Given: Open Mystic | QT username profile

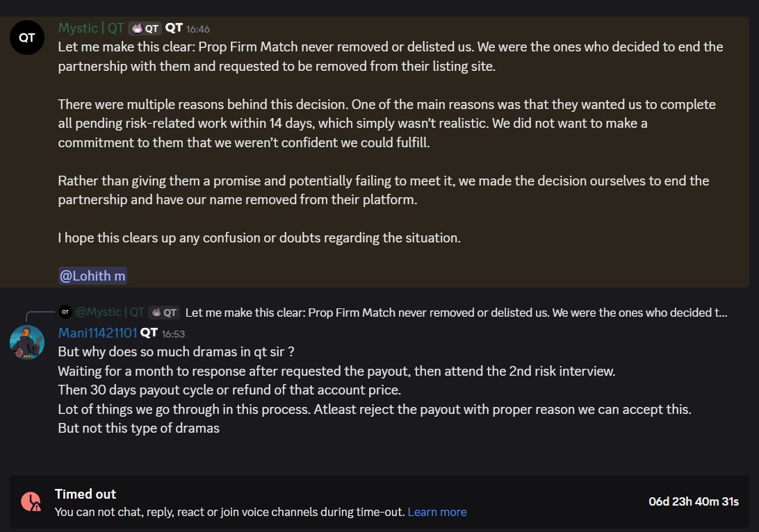Looking at the screenshot, I should [x=91, y=28].
